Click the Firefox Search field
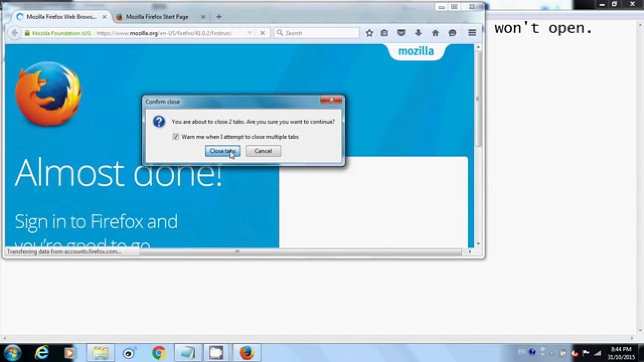The height and width of the screenshot is (362, 644). pos(317,33)
